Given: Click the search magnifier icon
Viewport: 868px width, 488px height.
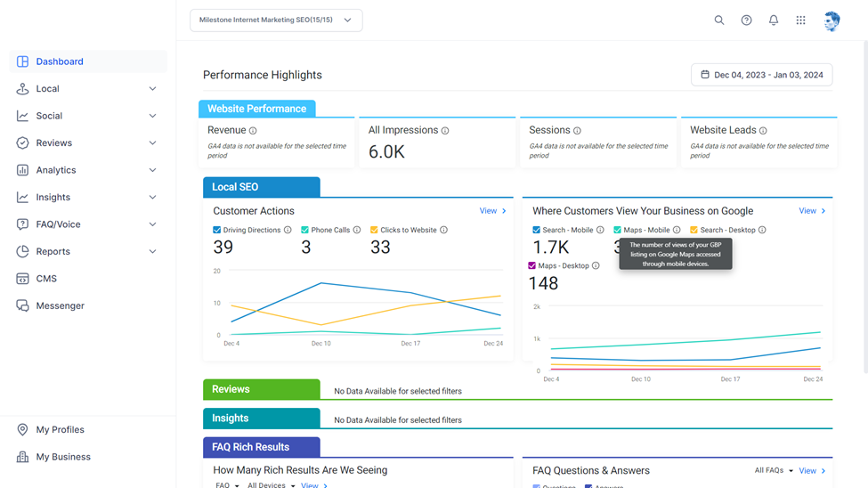Looking at the screenshot, I should pos(719,20).
